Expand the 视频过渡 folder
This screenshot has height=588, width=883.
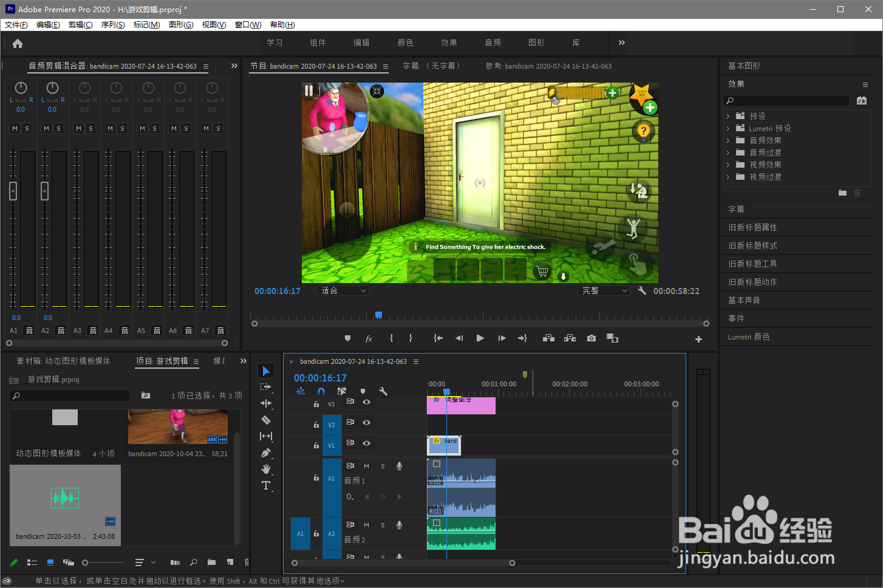coord(728,177)
